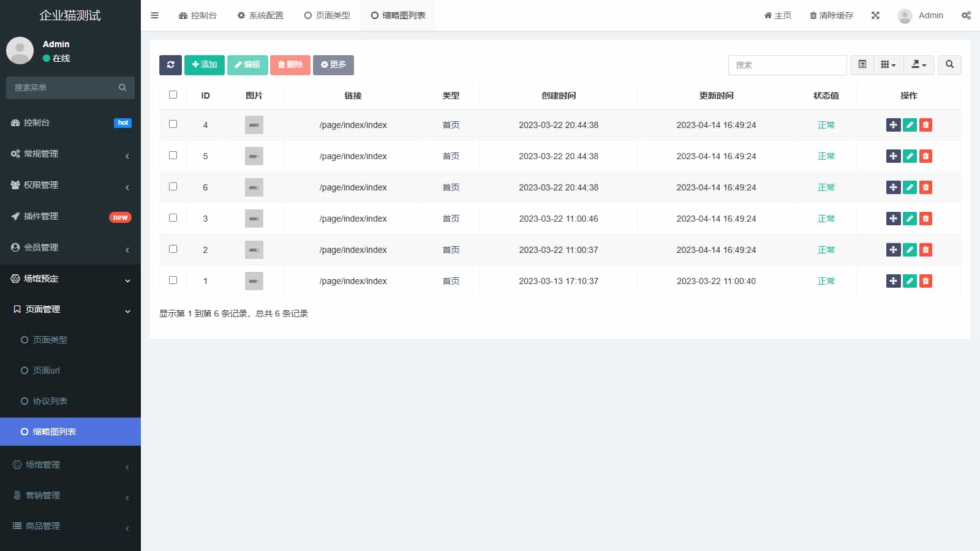
Task: Check the select-all checkbox in table header
Action: coord(173,95)
